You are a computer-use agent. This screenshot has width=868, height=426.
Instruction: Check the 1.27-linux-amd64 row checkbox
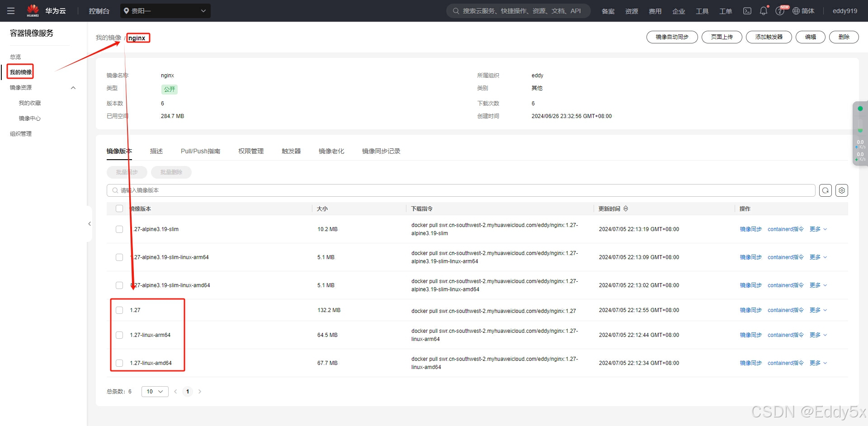pos(119,363)
